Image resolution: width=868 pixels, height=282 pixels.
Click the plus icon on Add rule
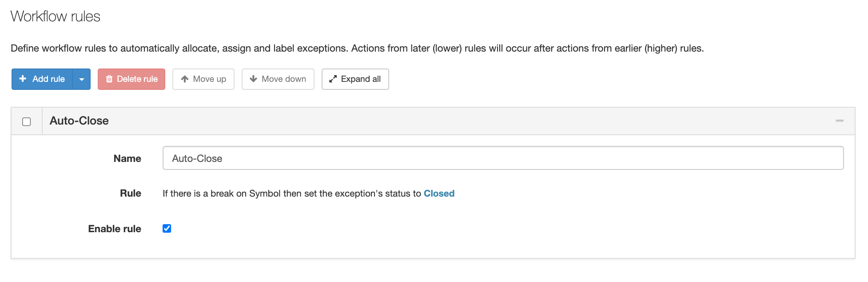click(x=23, y=79)
